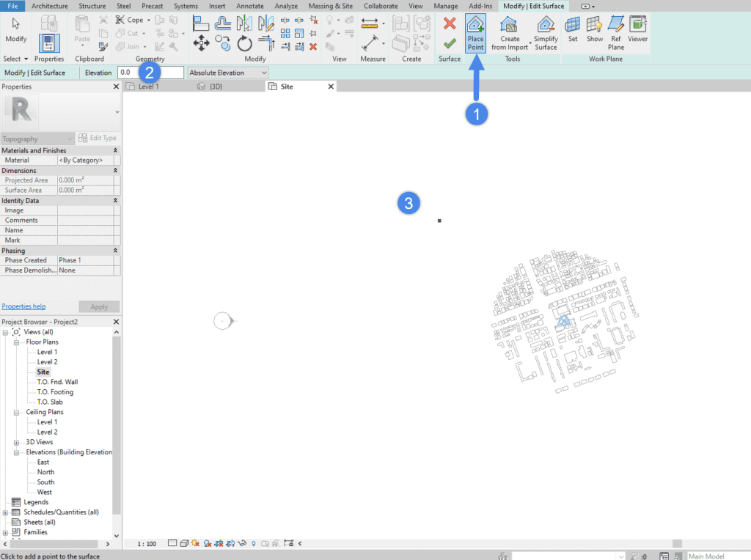The width and height of the screenshot is (751, 560).
Task: Set the work plane
Action: [x=573, y=32]
